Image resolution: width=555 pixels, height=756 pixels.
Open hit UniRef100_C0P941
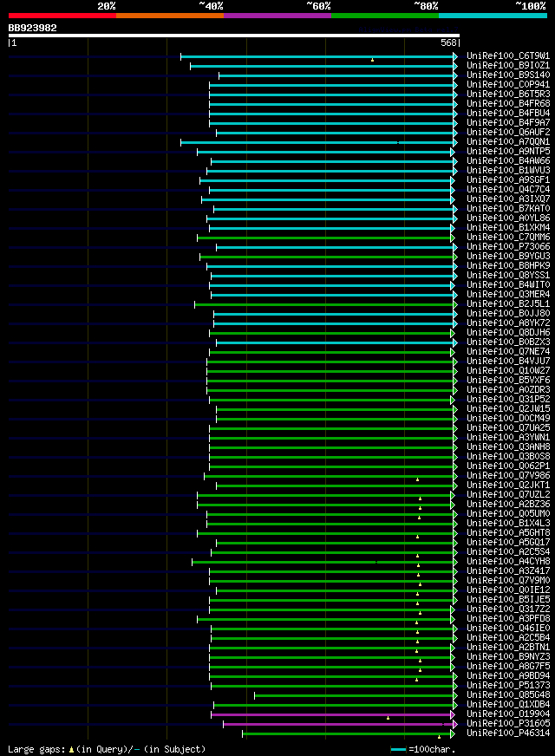tap(508, 84)
